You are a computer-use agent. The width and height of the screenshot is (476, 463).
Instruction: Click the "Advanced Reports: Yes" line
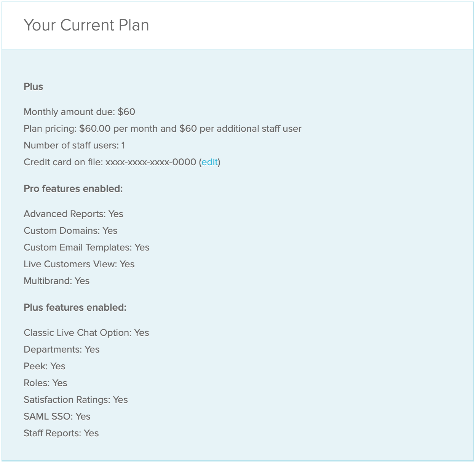[x=73, y=214]
